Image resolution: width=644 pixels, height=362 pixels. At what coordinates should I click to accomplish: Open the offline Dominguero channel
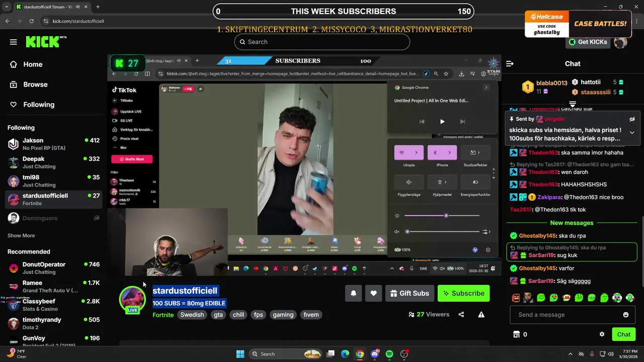click(x=54, y=218)
